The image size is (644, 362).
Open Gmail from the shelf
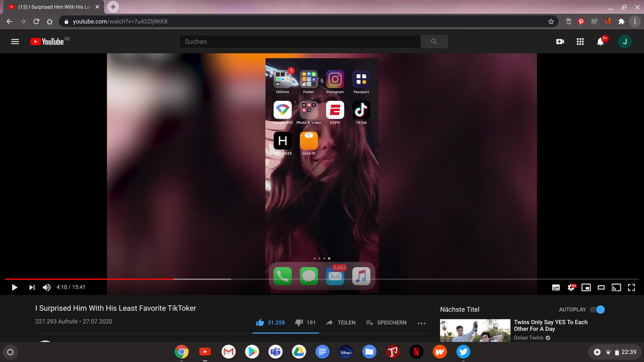coord(229,352)
